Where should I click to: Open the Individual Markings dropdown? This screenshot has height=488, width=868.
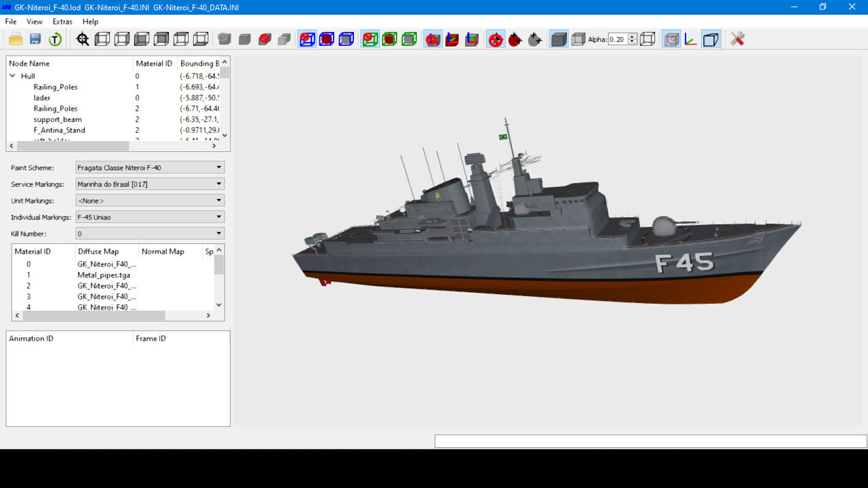pos(149,217)
